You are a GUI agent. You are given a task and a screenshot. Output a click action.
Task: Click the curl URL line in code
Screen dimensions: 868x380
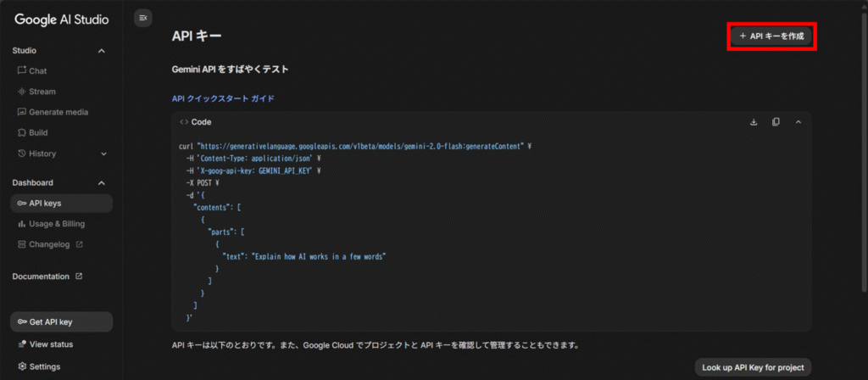[x=355, y=147]
